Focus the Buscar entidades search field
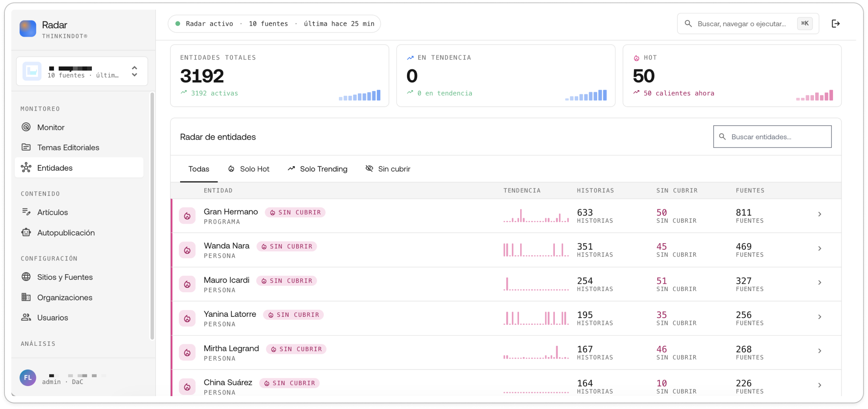This screenshot has width=868, height=409. [772, 137]
